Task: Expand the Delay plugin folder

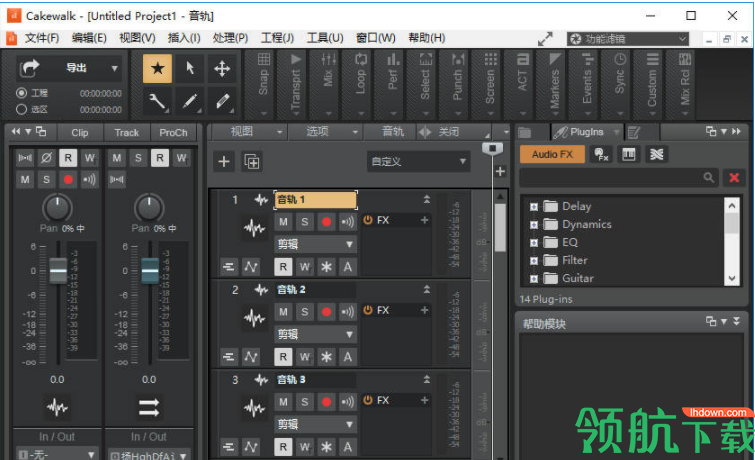Action: (x=534, y=207)
